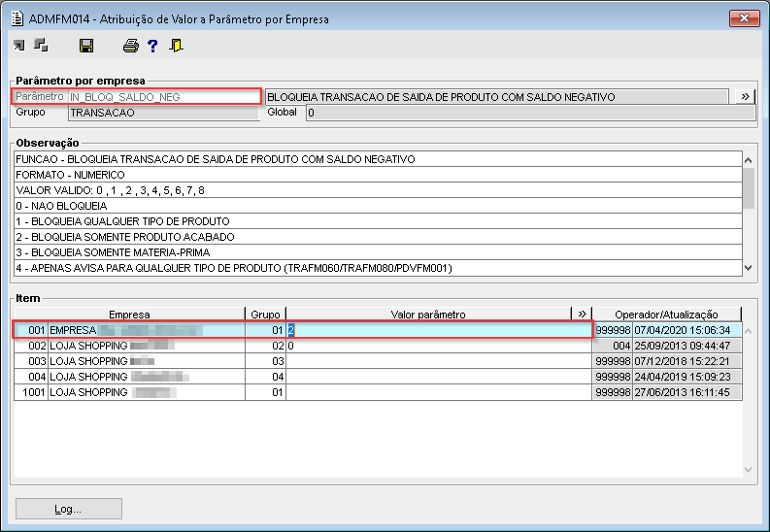770x532 pixels.
Task: Print using the printer icon
Action: click(131, 46)
